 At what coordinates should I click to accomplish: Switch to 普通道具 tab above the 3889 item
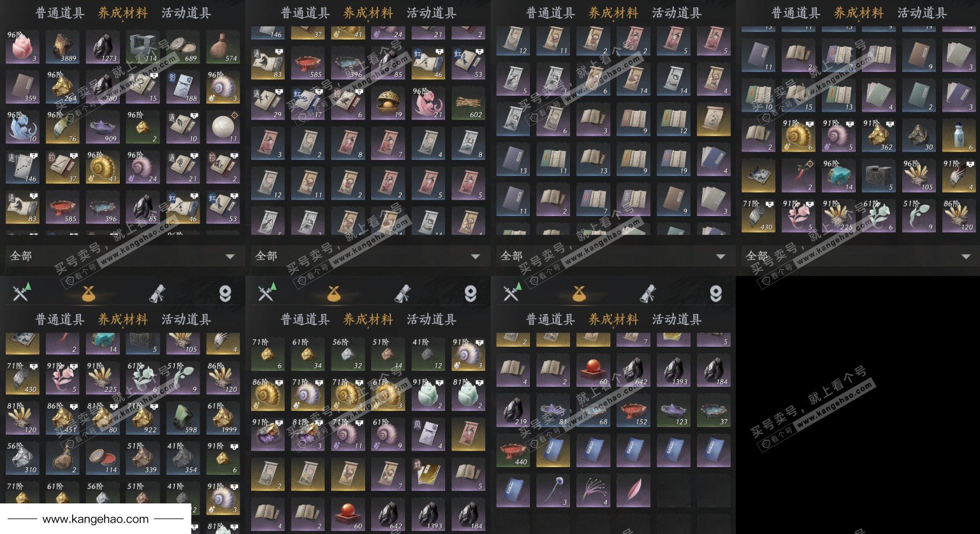tap(59, 13)
